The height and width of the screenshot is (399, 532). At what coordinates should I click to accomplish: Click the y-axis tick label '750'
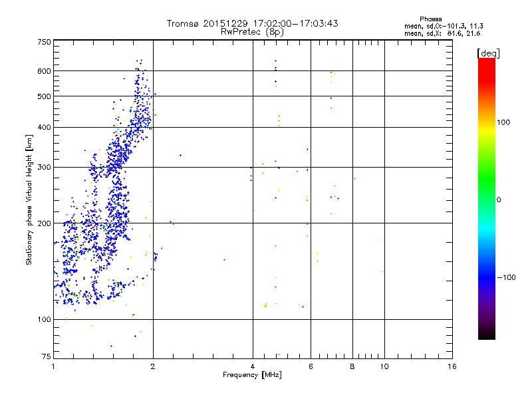click(44, 42)
